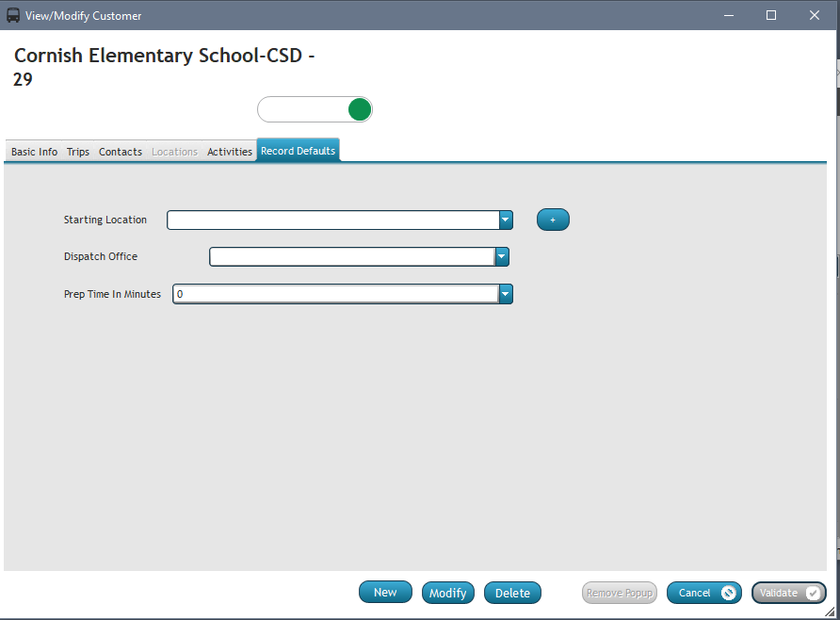This screenshot has height=620, width=840.
Task: Open the Trips tab
Action: click(78, 152)
